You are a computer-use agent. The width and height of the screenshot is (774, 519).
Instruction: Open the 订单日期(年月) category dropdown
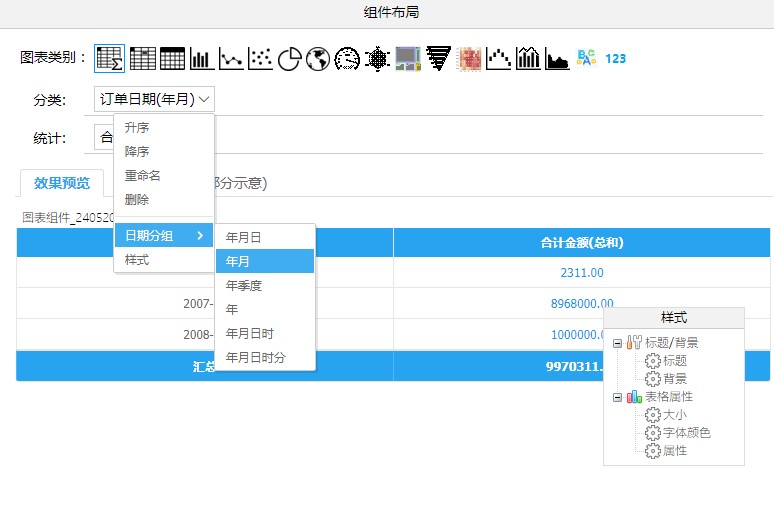pyautogui.click(x=154, y=99)
